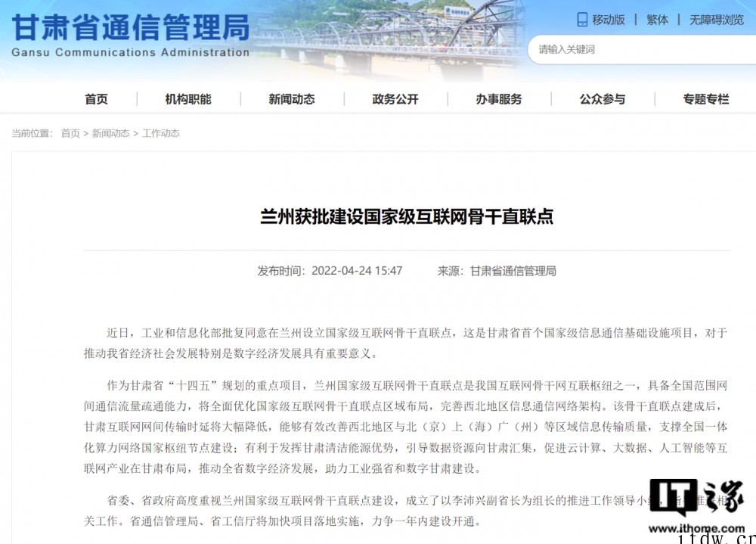Open the 公众参与 menu item
Image resolution: width=756 pixels, height=544 pixels.
click(x=603, y=99)
